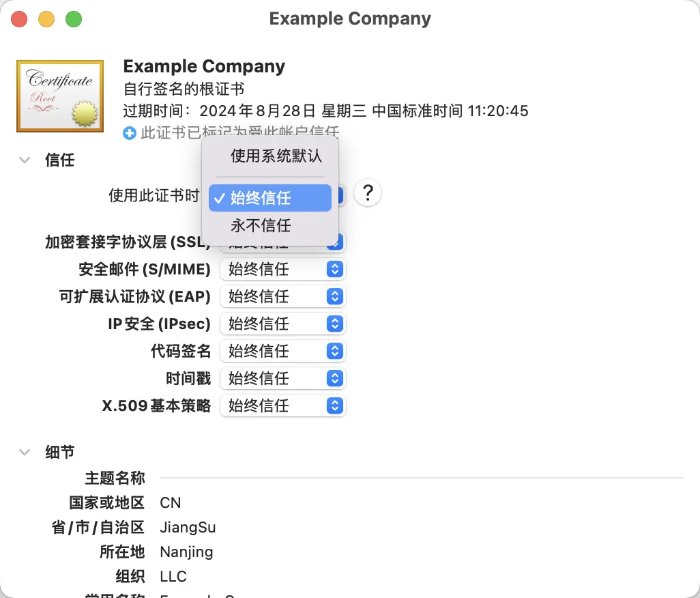Click the organization value LLC
Screen dimensions: 700x598
(173, 577)
